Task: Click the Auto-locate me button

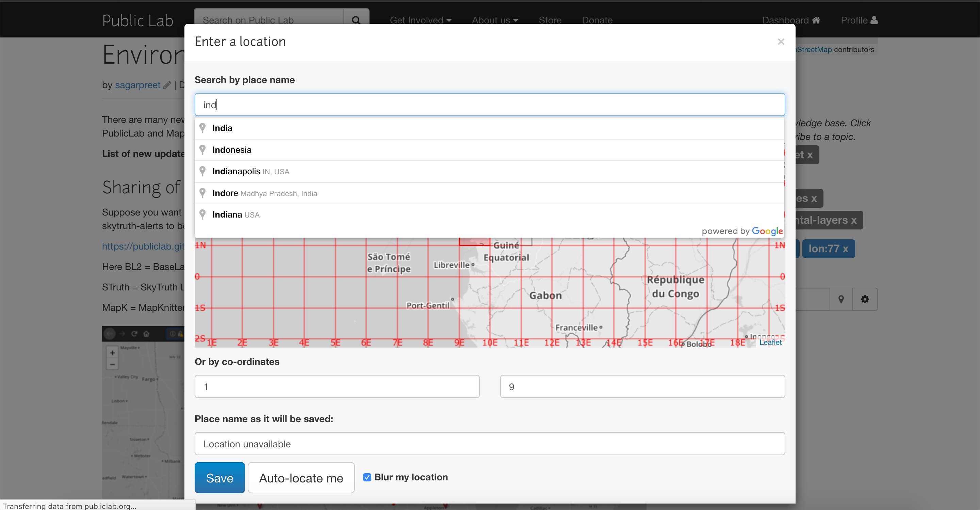Action: tap(301, 478)
